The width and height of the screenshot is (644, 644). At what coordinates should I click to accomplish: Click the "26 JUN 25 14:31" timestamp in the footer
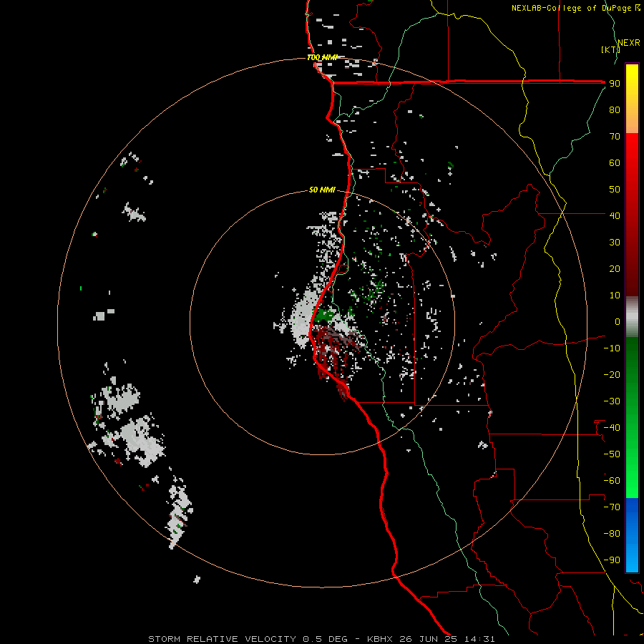pyautogui.click(x=447, y=639)
